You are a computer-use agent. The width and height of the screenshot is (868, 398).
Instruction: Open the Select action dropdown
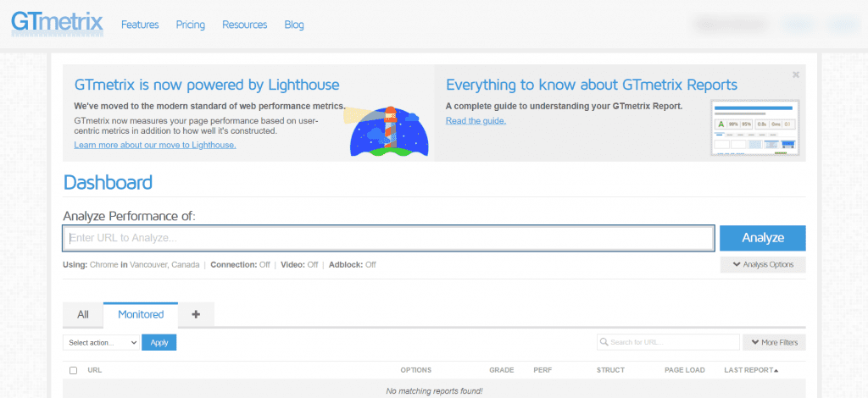pos(101,343)
